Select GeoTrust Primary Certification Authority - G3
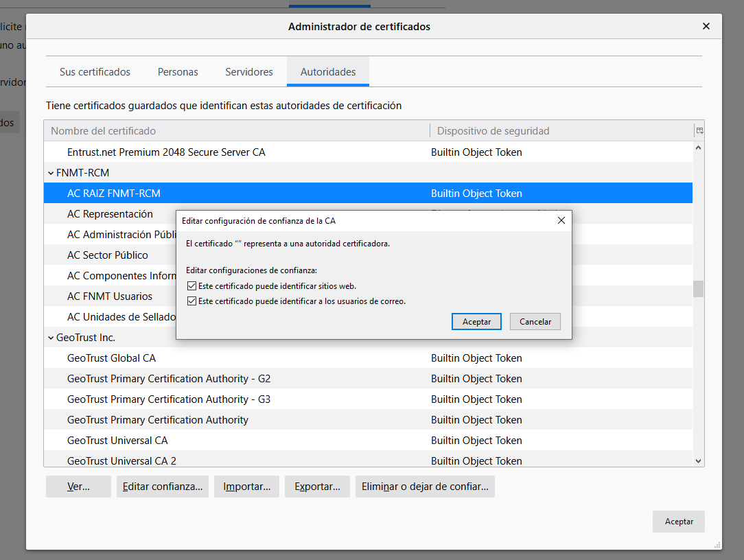 coord(368,399)
